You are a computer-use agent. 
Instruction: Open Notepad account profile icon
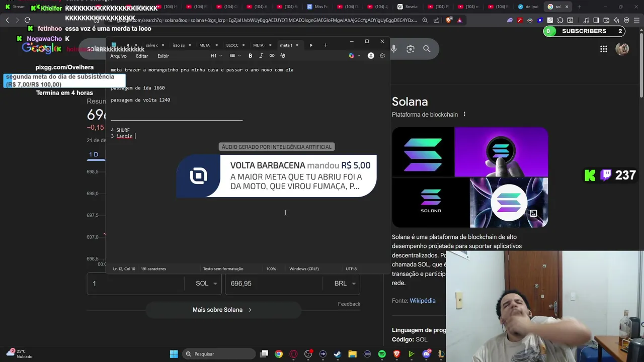click(371, 56)
